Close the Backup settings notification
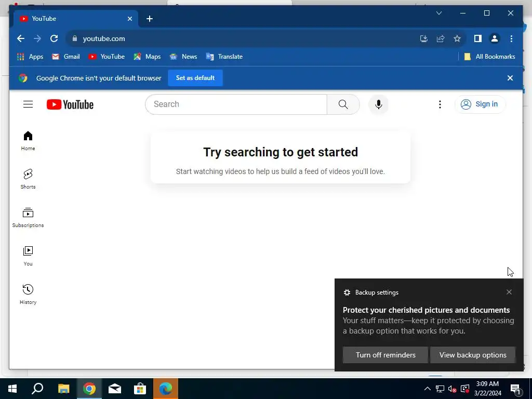The image size is (532, 399). 509,292
